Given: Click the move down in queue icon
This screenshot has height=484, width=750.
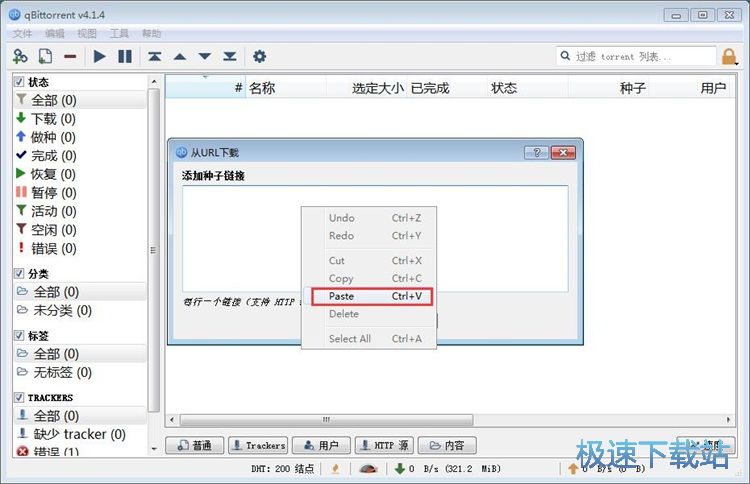Looking at the screenshot, I should tap(205, 56).
